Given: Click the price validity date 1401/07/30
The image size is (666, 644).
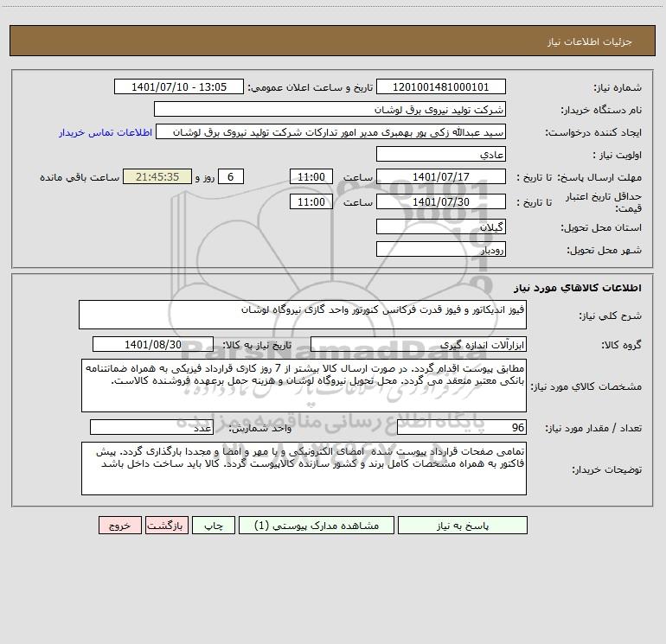Looking at the screenshot, I should click(x=441, y=201).
